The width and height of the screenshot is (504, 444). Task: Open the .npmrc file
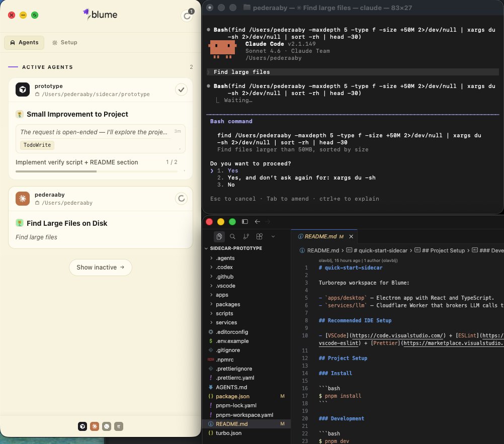click(224, 360)
